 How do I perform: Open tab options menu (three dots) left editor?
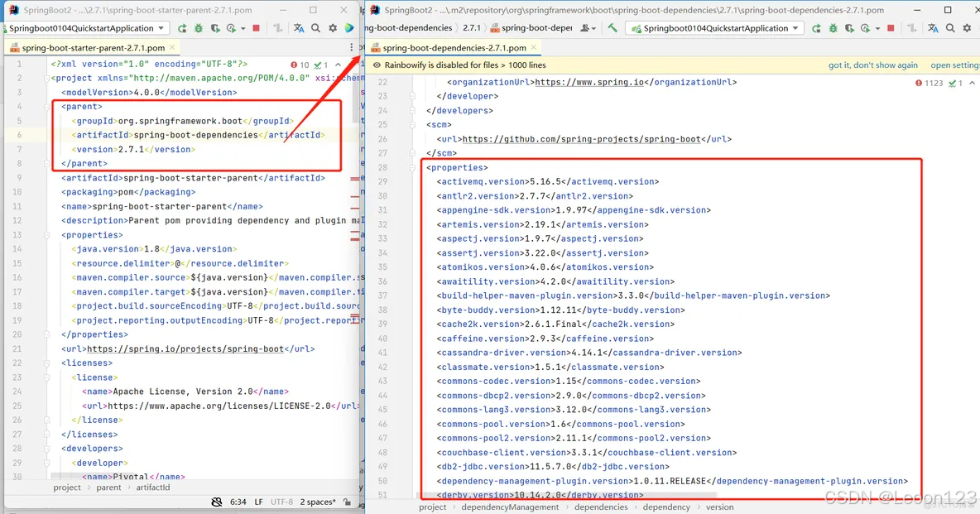pos(351,47)
